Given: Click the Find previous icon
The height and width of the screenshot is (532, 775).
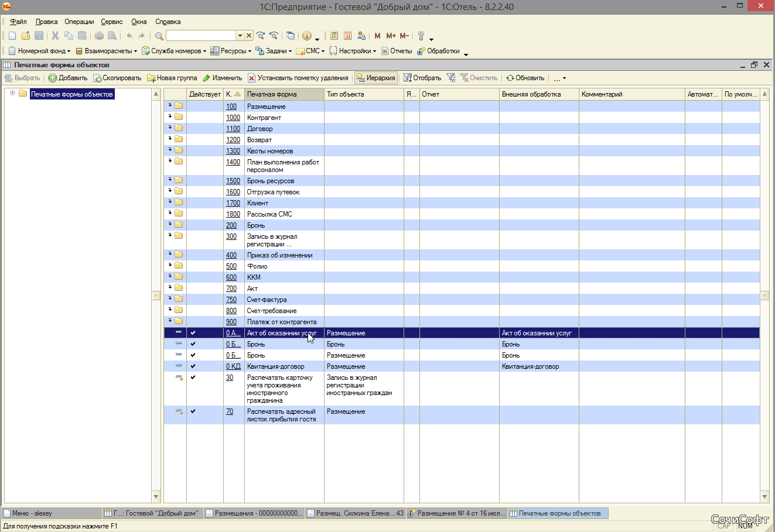Looking at the screenshot, I should [274, 36].
